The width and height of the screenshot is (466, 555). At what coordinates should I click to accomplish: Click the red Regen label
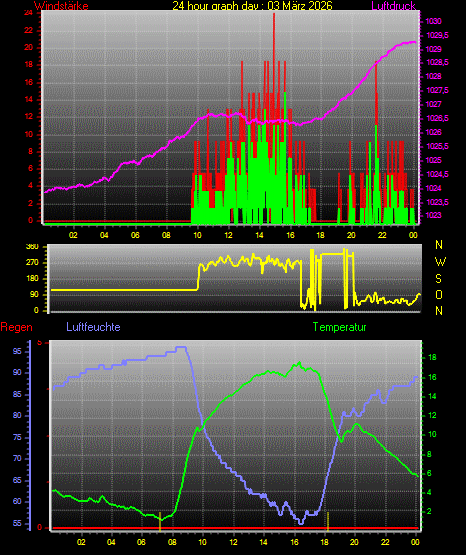16,327
